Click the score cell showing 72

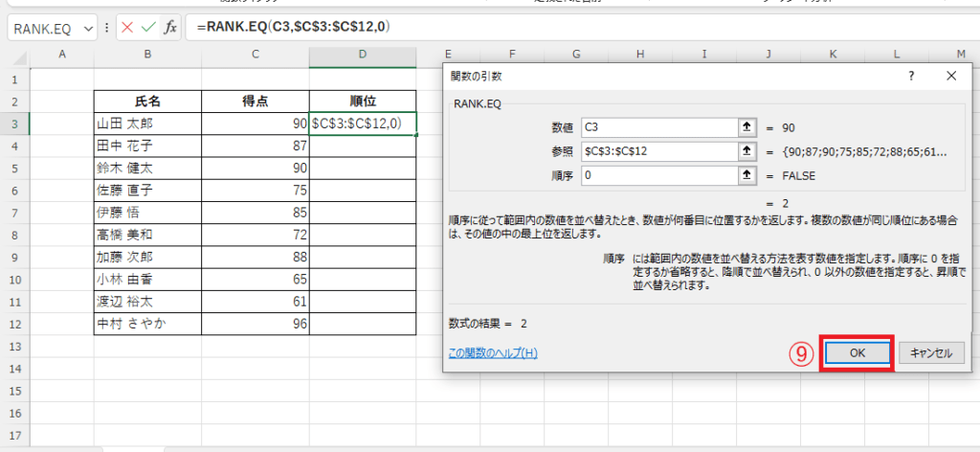[x=255, y=235]
